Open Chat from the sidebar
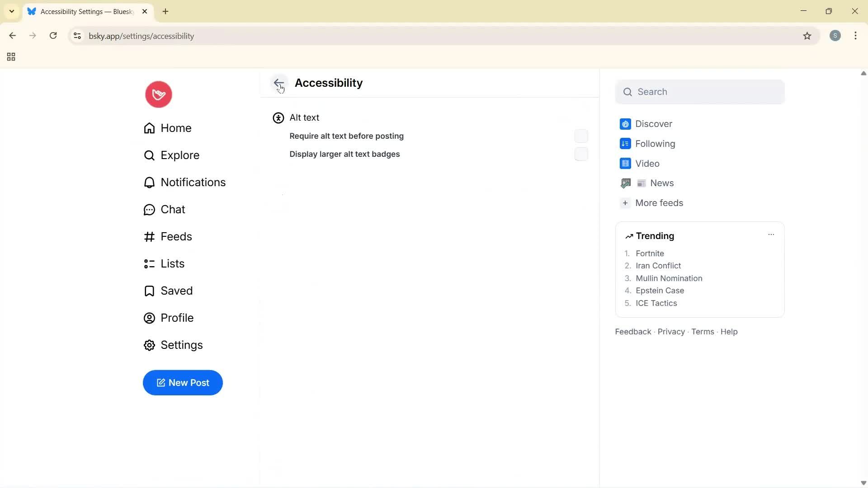 pyautogui.click(x=149, y=209)
